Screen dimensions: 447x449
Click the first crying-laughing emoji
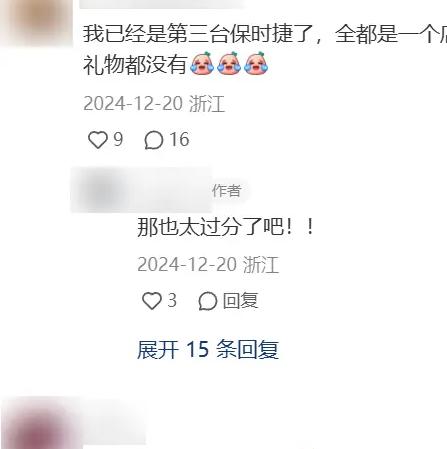coord(202,63)
